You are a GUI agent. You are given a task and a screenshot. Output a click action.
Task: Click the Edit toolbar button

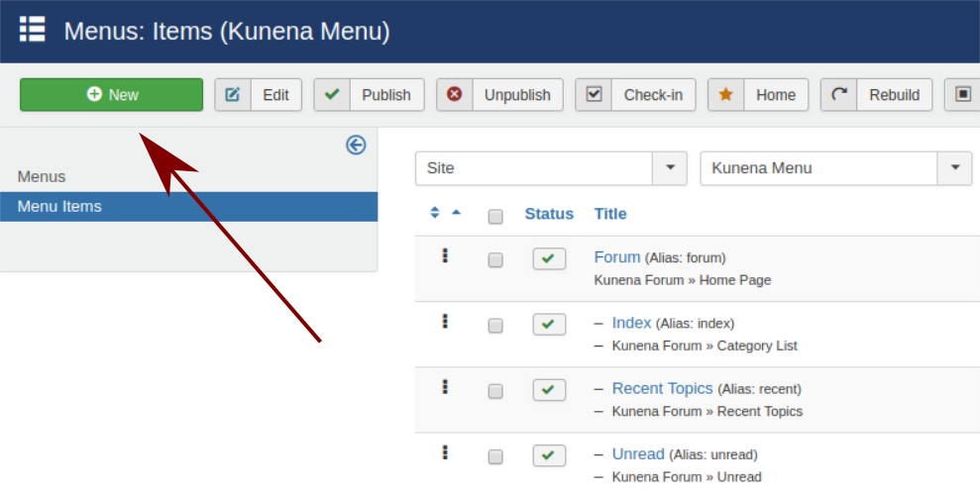259,95
